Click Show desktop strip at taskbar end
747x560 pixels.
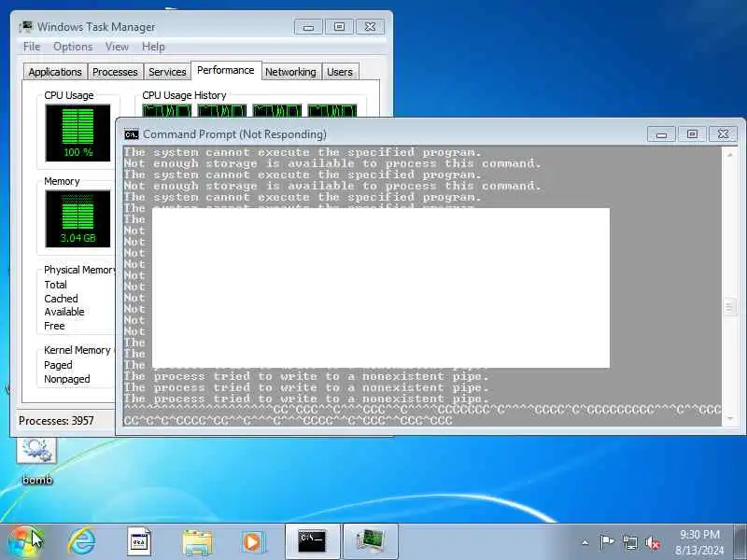click(x=740, y=541)
